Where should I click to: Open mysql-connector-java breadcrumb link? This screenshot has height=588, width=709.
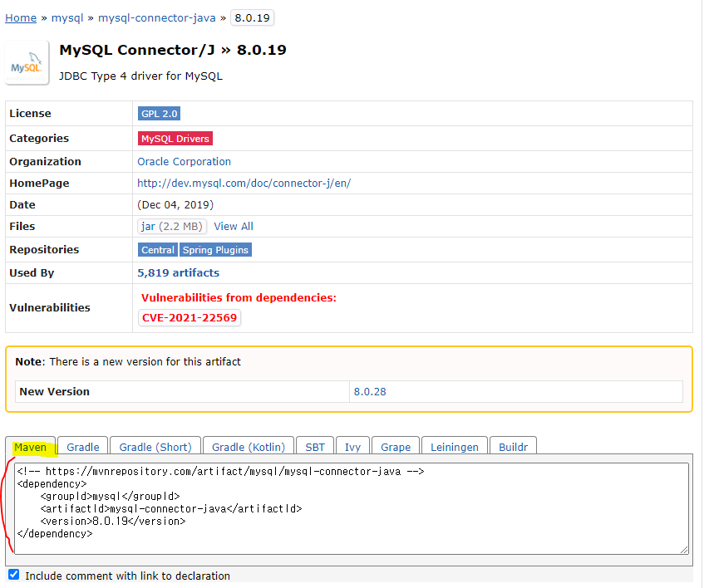point(157,18)
